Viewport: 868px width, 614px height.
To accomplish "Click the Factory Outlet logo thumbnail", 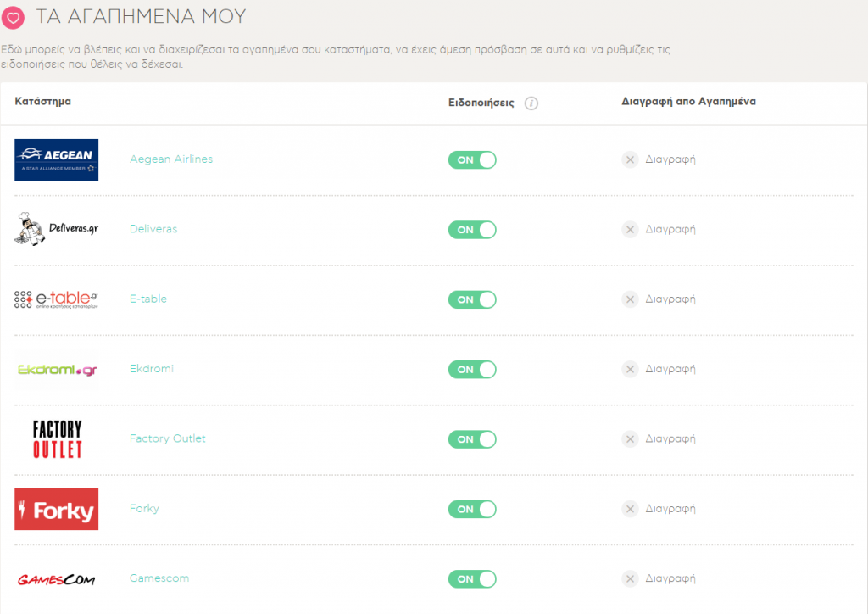I will click(x=57, y=439).
